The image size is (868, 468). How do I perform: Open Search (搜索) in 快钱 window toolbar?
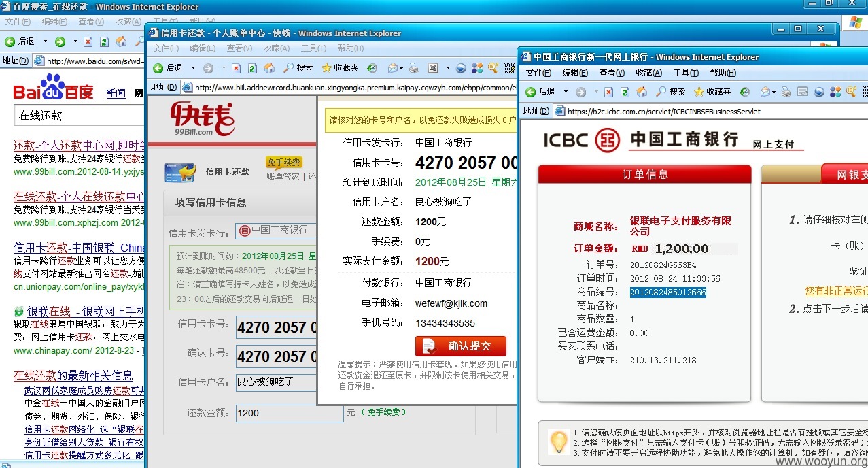coord(298,68)
